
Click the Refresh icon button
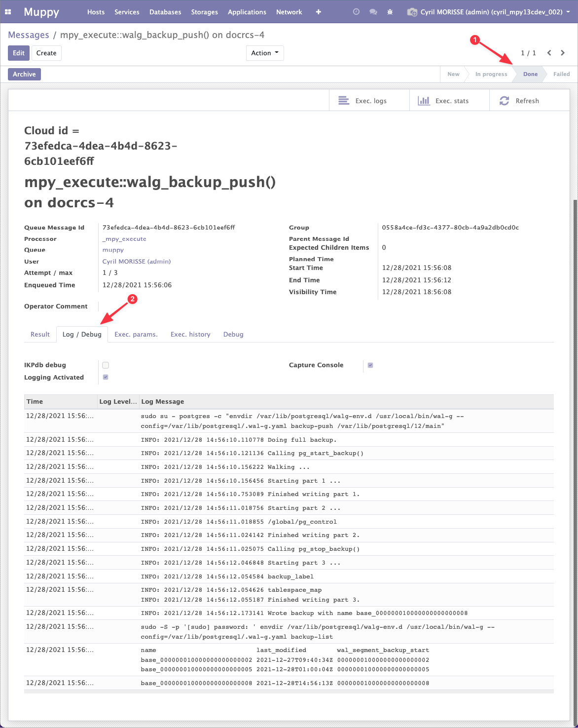504,101
